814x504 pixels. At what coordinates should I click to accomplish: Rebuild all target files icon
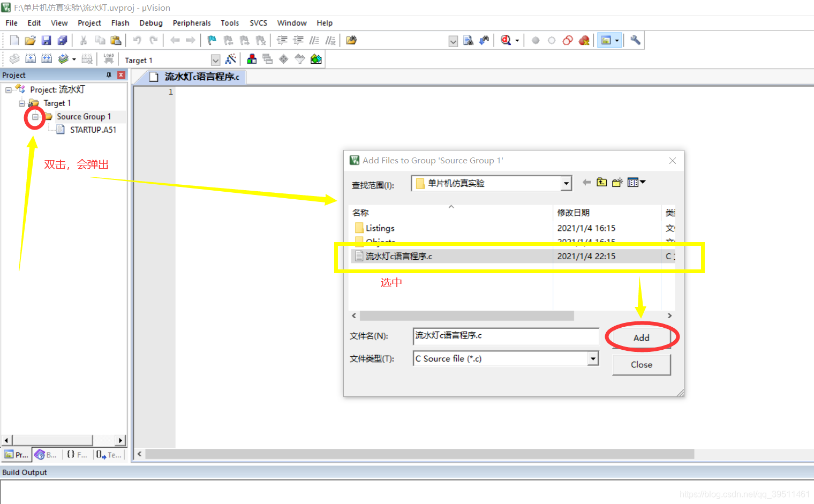[x=47, y=59]
